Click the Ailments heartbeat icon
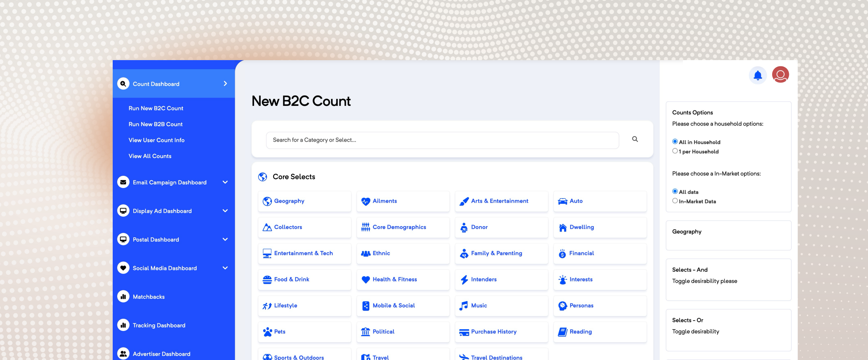The image size is (868, 360). (365, 201)
